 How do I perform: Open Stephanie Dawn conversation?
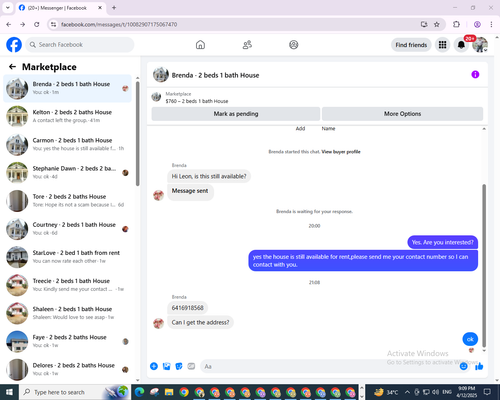[68, 172]
